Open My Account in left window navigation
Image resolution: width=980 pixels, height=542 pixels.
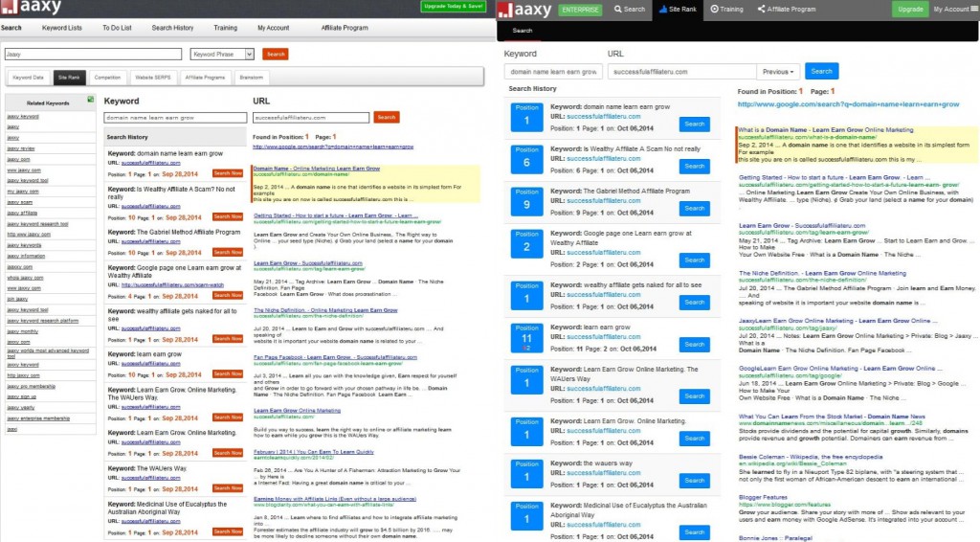(273, 28)
